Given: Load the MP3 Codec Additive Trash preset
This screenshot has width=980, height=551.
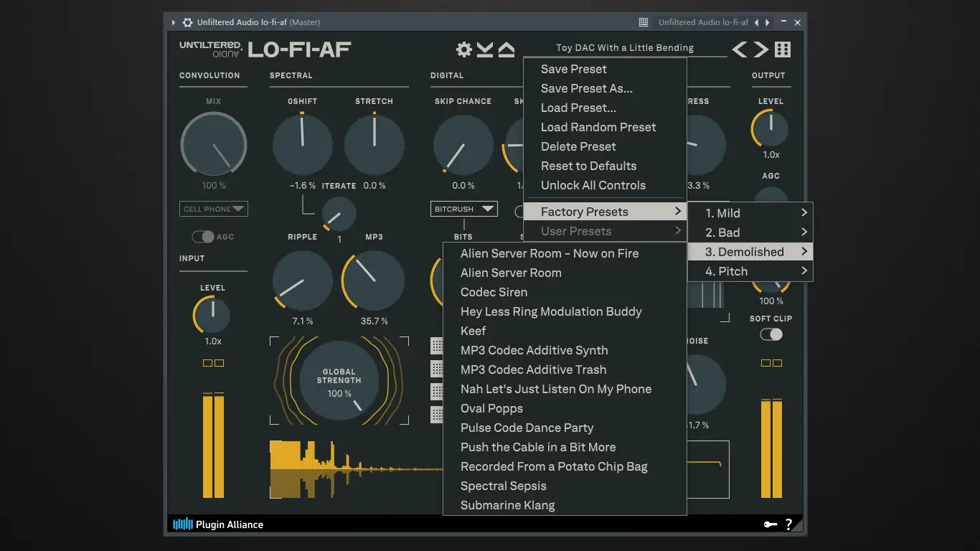Looking at the screenshot, I should pos(565,369).
